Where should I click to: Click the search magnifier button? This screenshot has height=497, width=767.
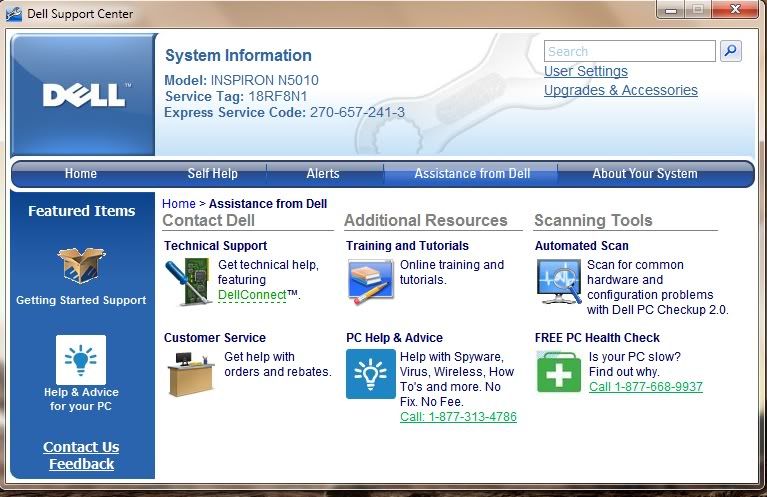point(731,51)
